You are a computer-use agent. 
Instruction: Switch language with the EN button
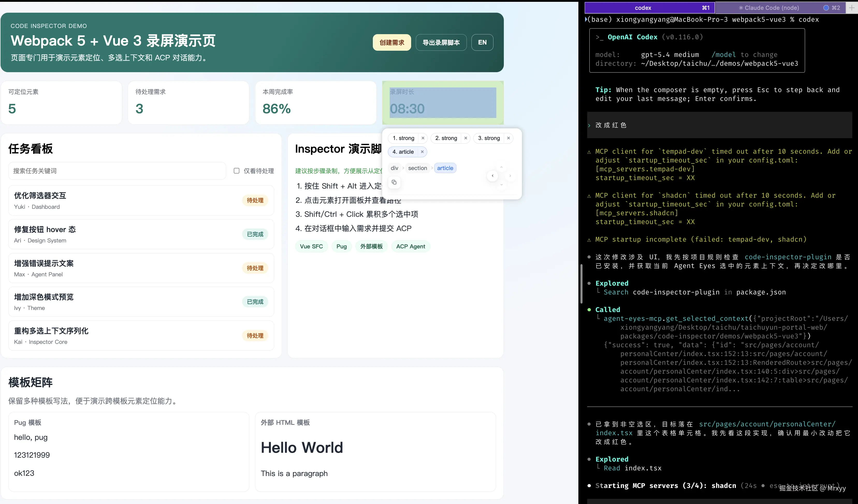pyautogui.click(x=482, y=42)
